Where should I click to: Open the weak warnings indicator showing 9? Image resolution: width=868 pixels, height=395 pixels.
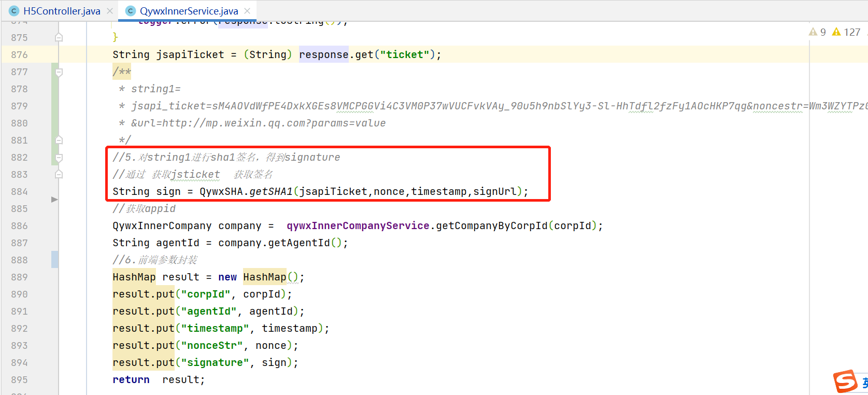(818, 32)
